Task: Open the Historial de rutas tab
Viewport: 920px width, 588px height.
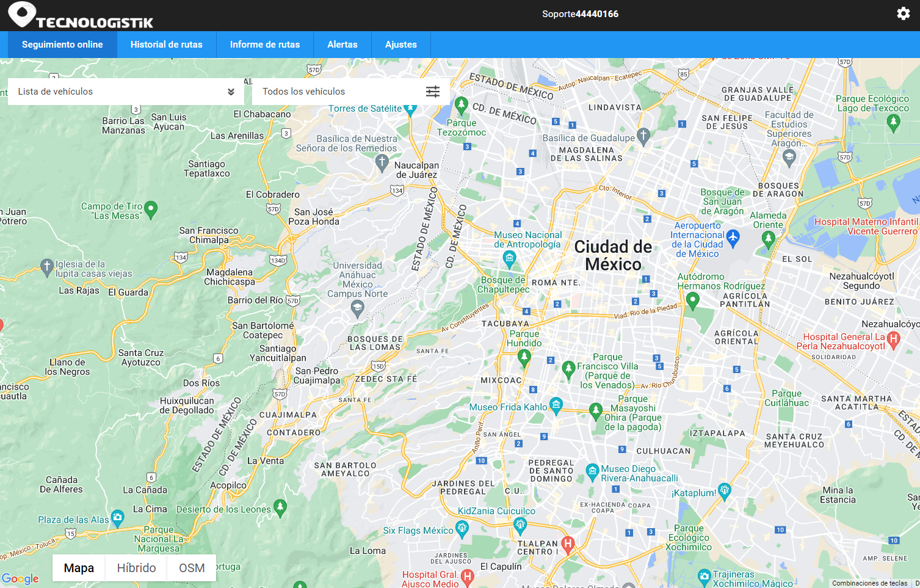Action: click(167, 45)
